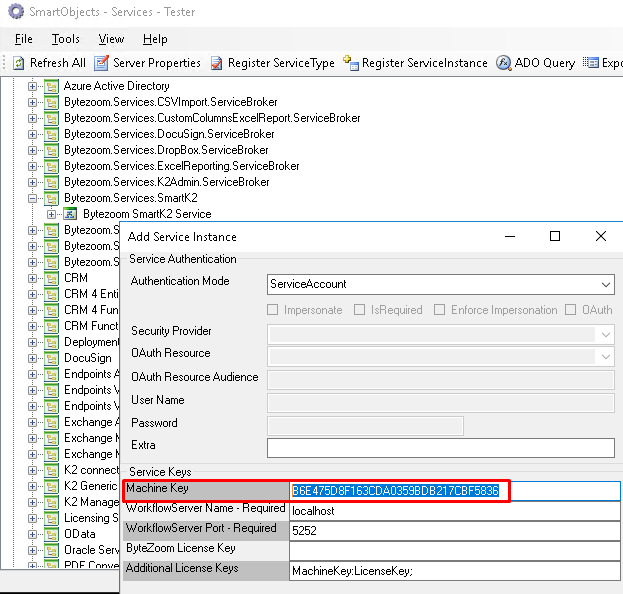
Task: Select Bytezoom.Services.K2Admin.ServiceBroker tree item
Action: point(167,182)
